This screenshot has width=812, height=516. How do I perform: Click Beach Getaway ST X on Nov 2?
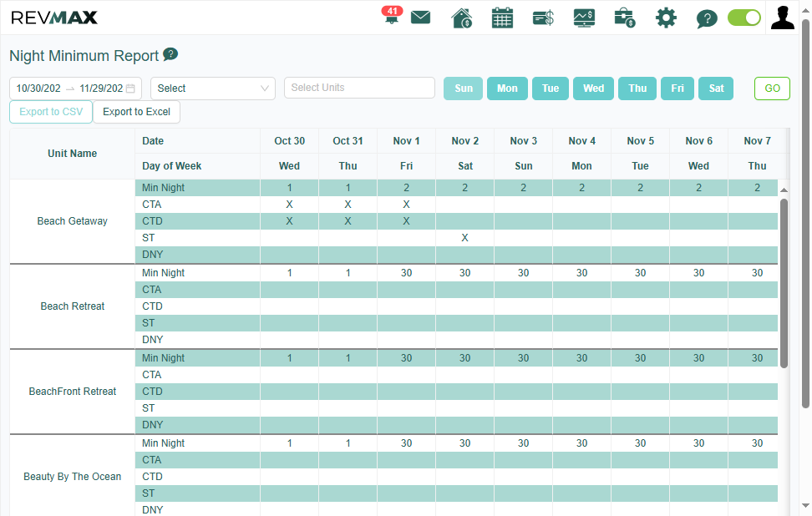pyautogui.click(x=465, y=238)
